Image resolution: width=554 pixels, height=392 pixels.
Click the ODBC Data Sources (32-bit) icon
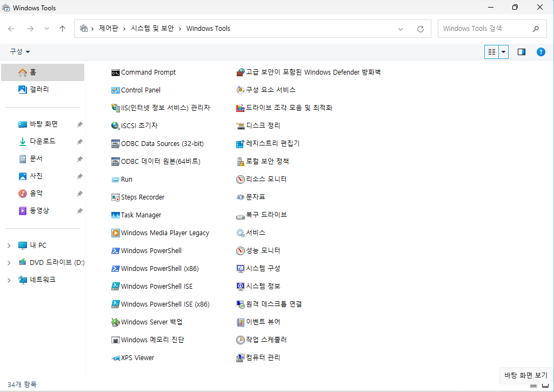(x=115, y=144)
